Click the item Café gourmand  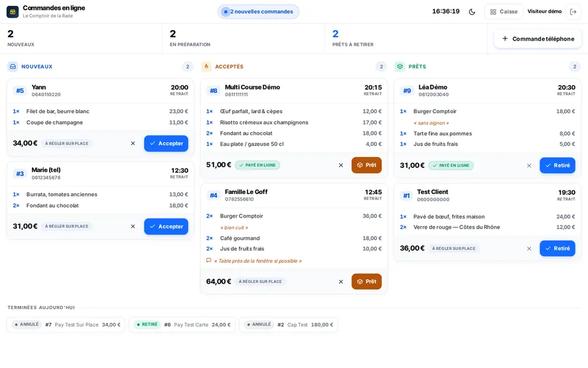pos(240,238)
